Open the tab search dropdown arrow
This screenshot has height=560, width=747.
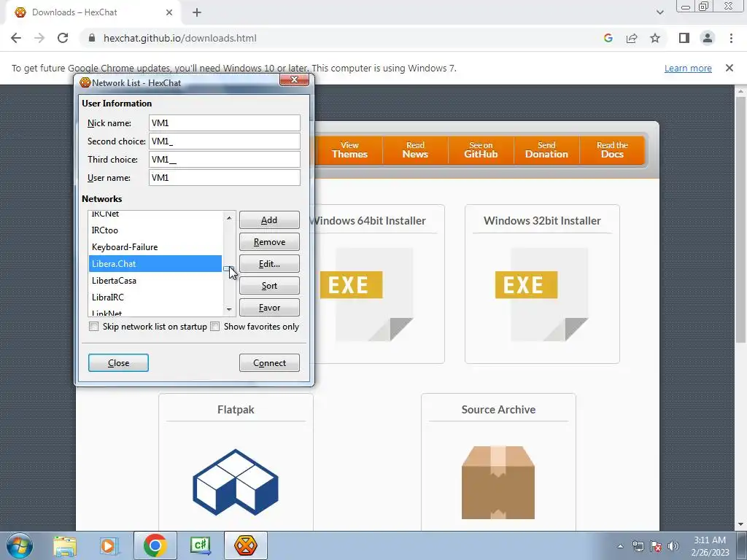659,12
